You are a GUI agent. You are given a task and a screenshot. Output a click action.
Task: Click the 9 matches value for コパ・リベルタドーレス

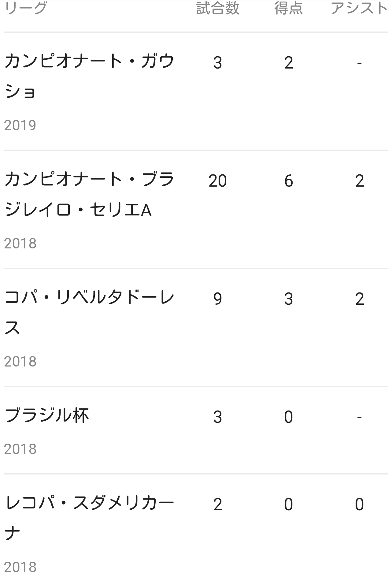(x=217, y=299)
